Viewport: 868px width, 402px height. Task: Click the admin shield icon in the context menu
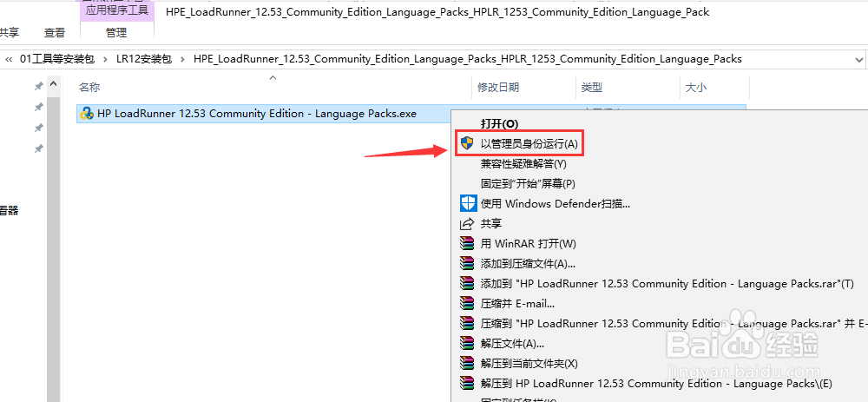click(468, 143)
